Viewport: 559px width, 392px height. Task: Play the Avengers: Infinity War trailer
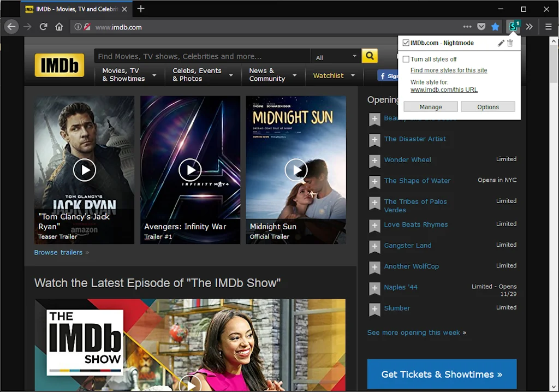tap(190, 170)
